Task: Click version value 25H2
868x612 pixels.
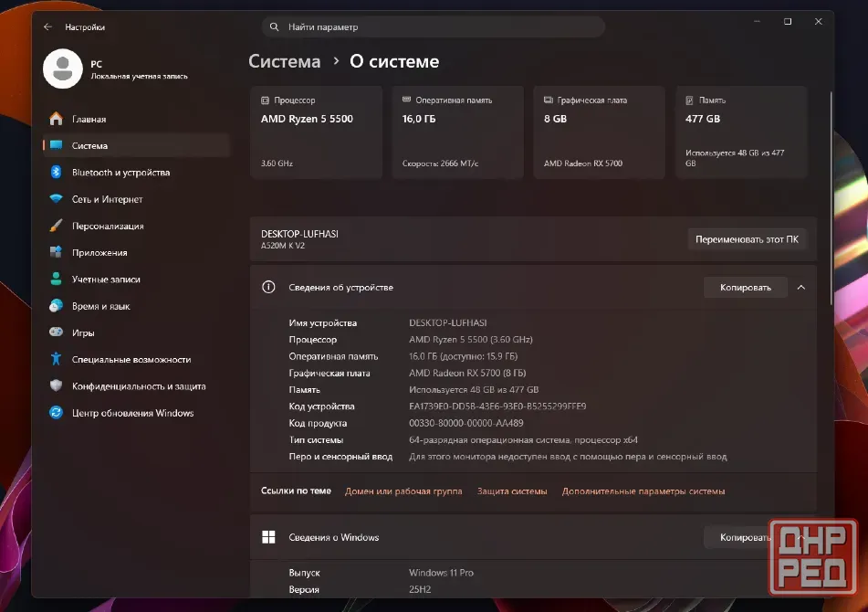Action: click(x=420, y=589)
